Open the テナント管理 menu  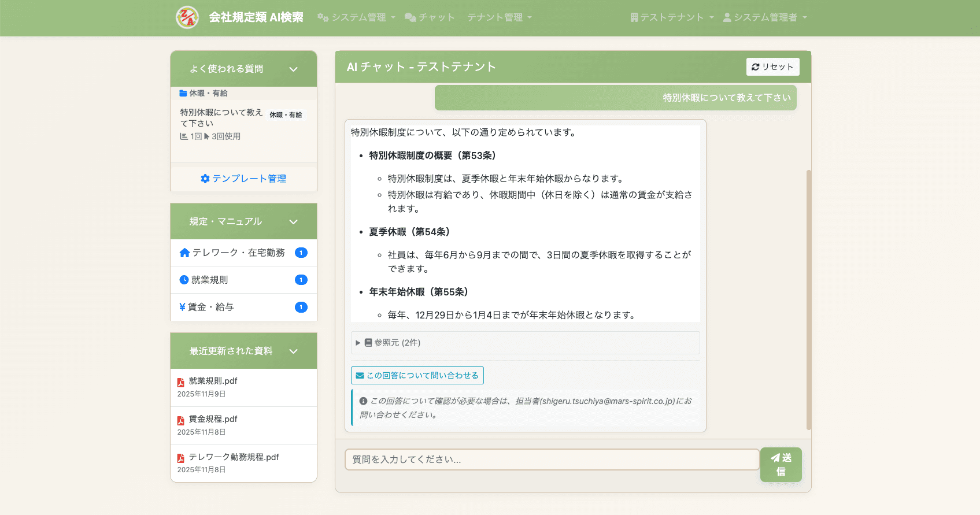[x=499, y=17]
